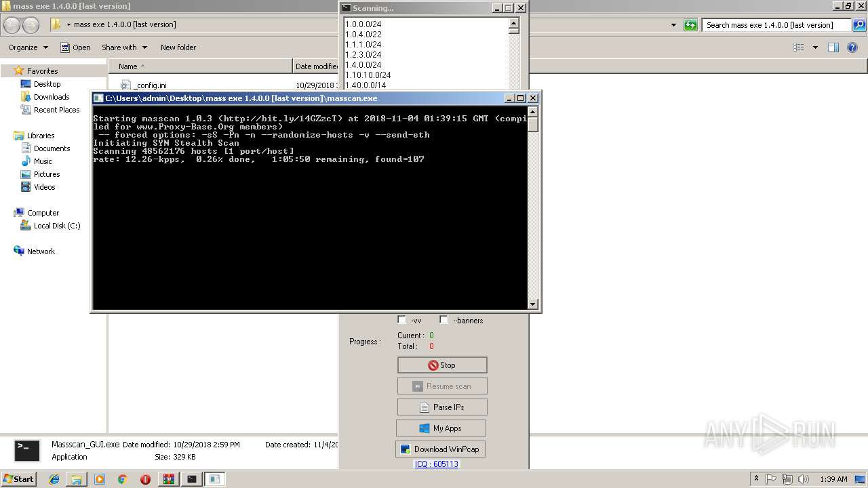The image size is (868, 488).
Task: Open the Share with dropdown
Action: point(124,47)
